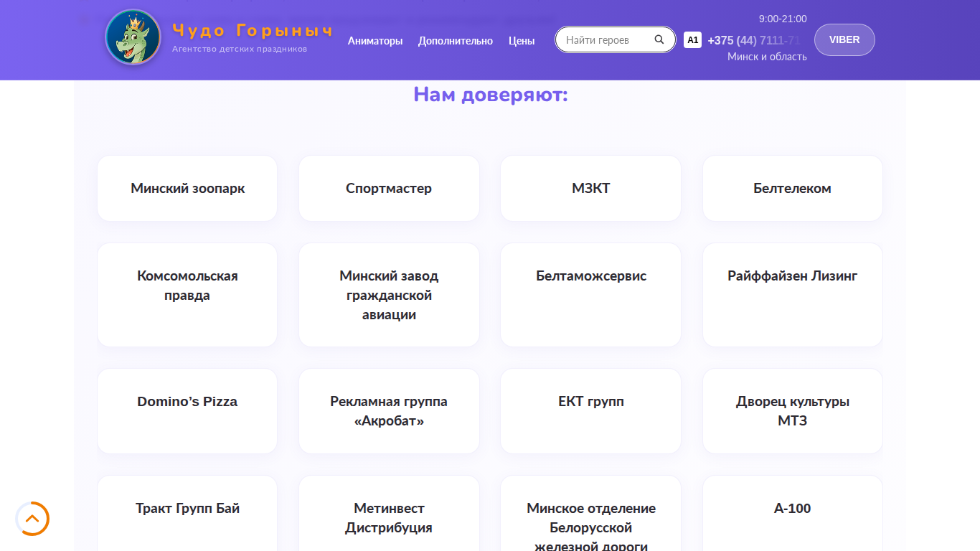Image resolution: width=980 pixels, height=551 pixels.
Task: Call the +375 (44) phone number
Action: click(753, 40)
